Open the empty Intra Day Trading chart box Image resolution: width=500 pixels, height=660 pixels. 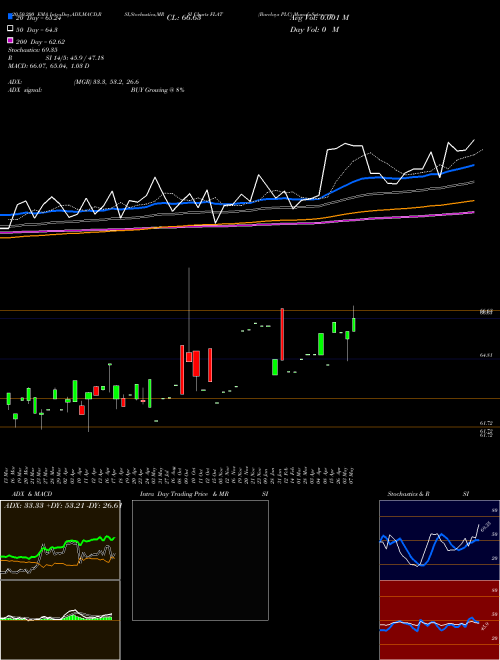tap(200, 560)
